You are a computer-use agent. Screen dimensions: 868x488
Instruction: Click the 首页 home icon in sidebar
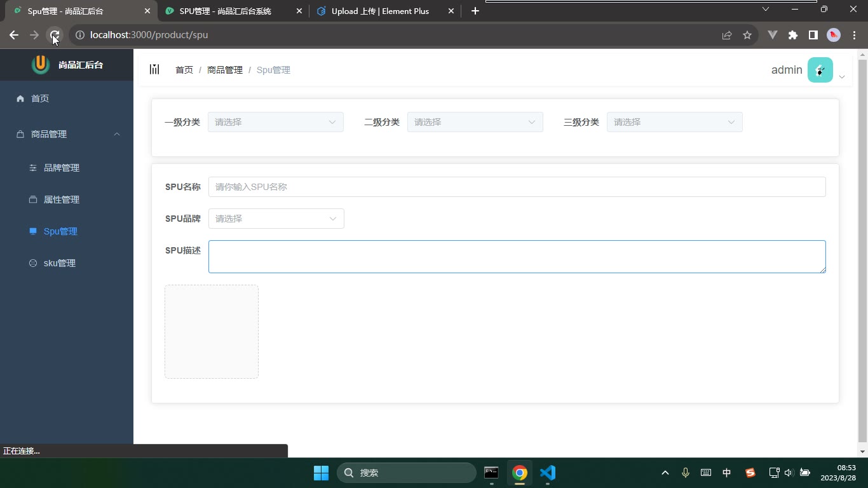point(20,98)
